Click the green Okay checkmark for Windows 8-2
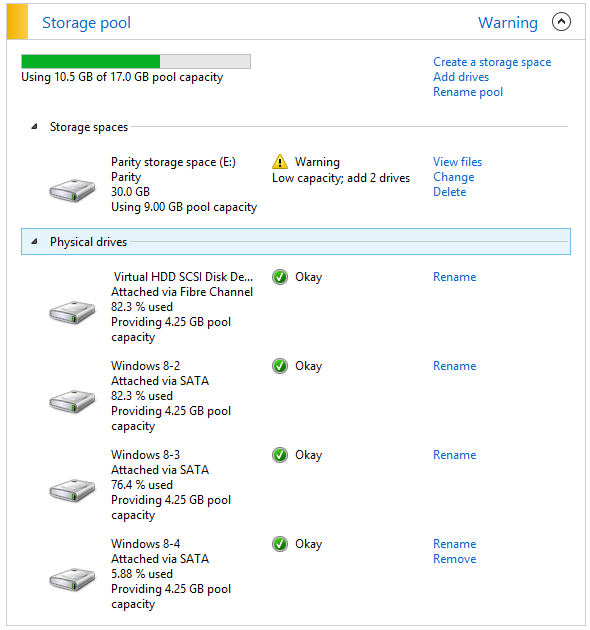This screenshot has width=590, height=630. point(280,366)
